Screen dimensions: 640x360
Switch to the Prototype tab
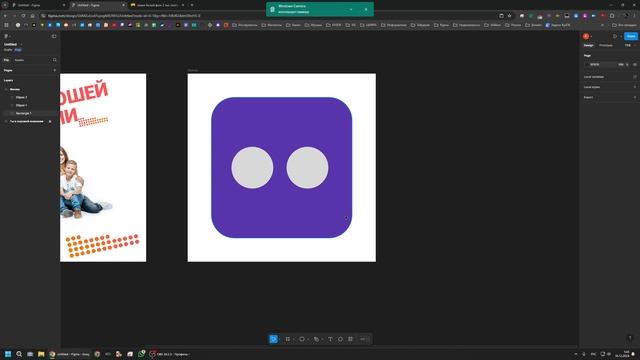point(606,45)
